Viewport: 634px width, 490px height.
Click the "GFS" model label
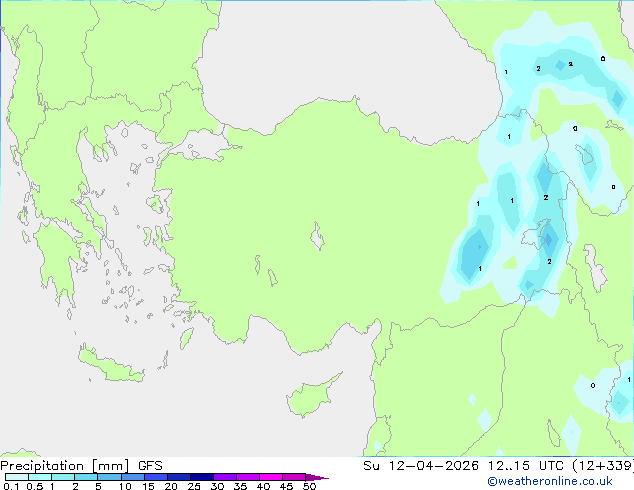[x=150, y=466]
